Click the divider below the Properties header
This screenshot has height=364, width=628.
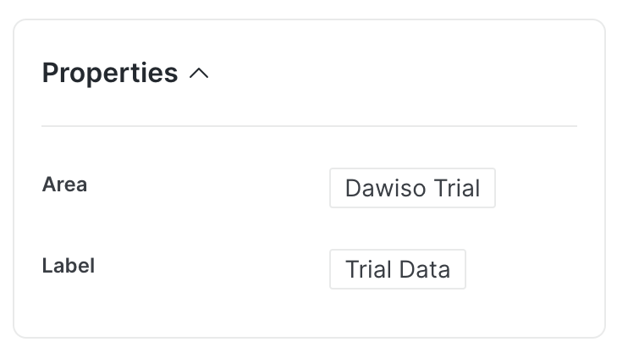tap(309, 126)
